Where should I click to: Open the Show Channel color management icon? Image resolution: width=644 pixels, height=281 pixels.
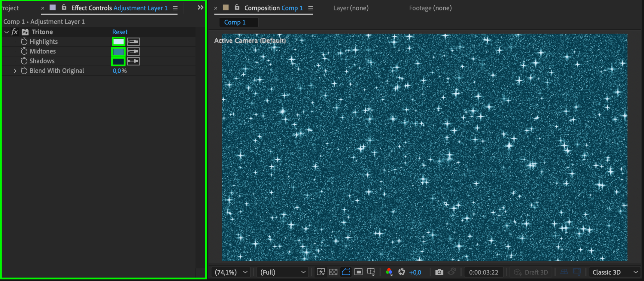389,272
